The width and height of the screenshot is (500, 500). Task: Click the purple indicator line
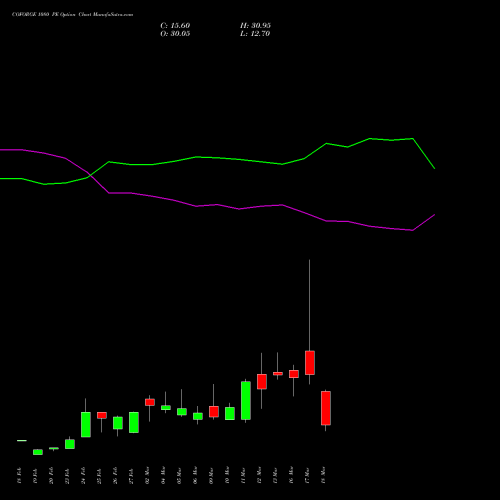tap(217, 204)
